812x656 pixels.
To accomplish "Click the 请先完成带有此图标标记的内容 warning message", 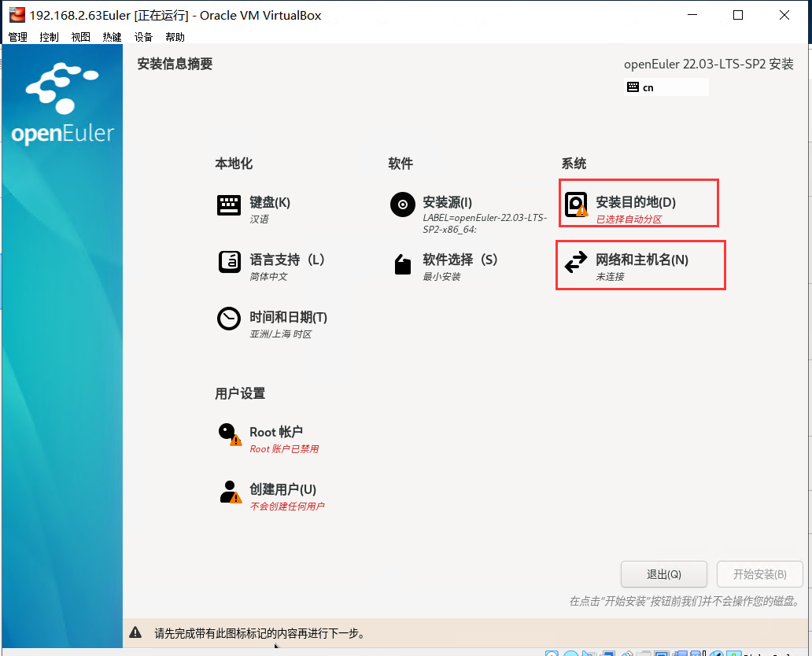I will 260,633.
